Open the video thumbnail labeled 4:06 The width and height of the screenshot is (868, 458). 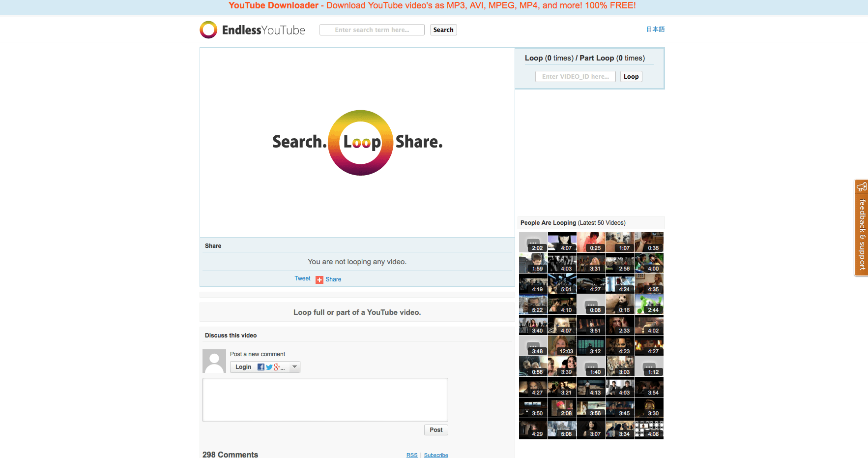[649, 428]
